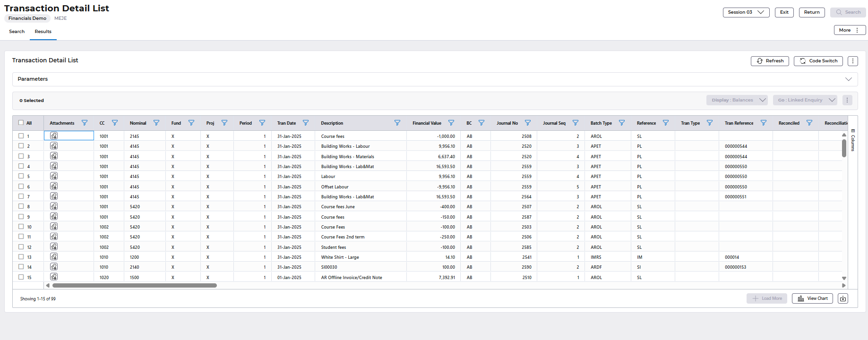Open the kebab menu beside Code Switch
The image size is (868, 340).
[x=853, y=61]
